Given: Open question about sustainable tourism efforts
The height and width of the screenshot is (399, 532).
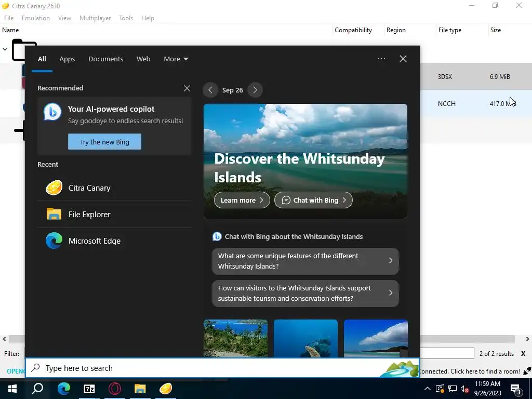Looking at the screenshot, I should tap(305, 293).
